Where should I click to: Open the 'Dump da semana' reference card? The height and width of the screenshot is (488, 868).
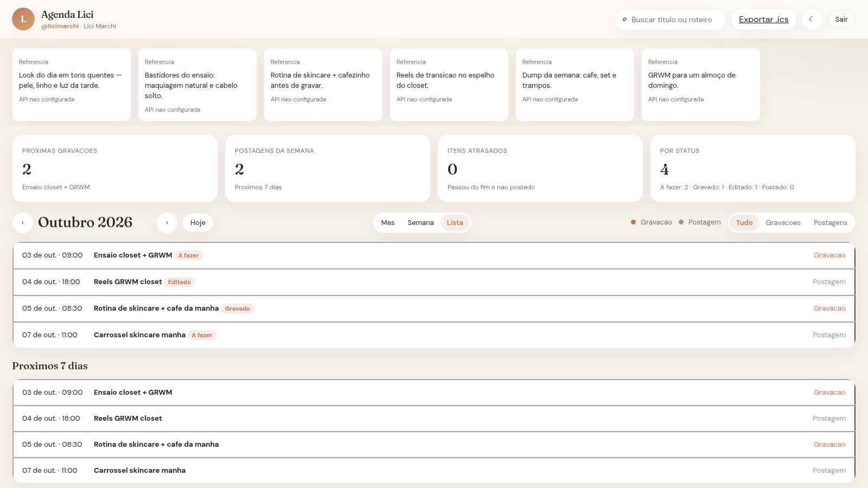click(575, 85)
